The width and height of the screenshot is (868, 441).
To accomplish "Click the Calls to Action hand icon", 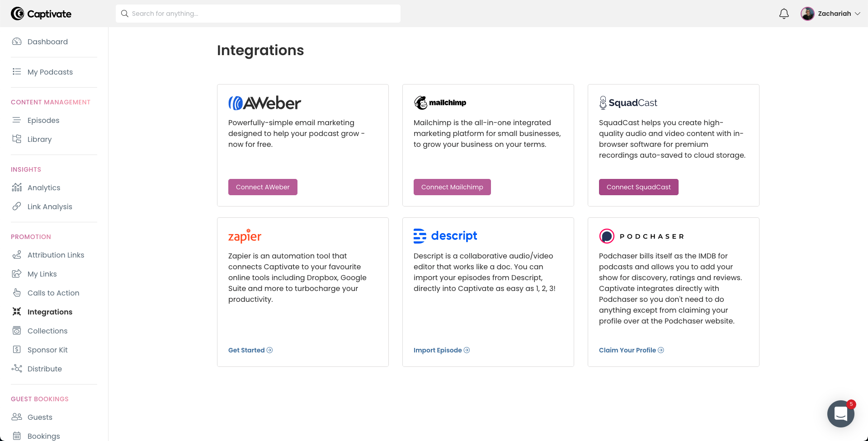I will tap(17, 293).
